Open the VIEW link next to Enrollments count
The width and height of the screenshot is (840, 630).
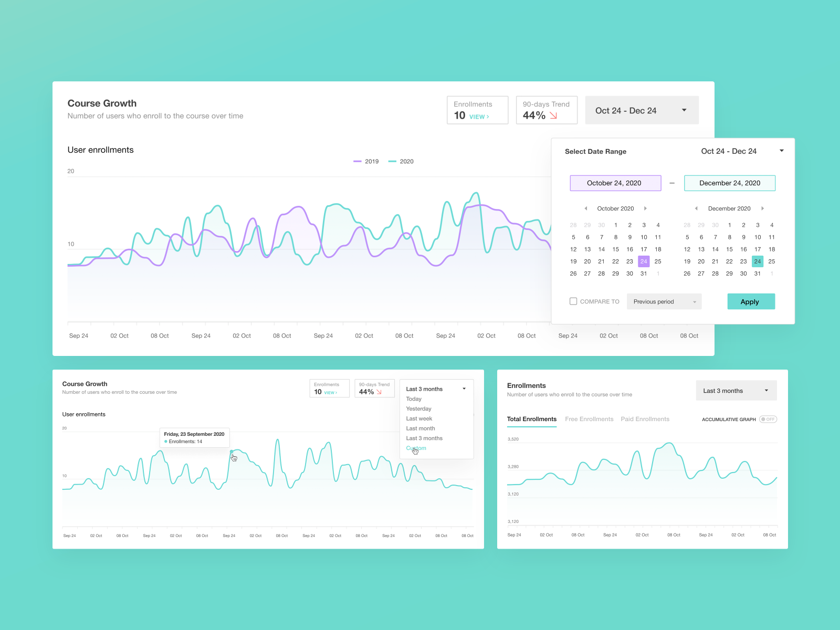click(x=478, y=117)
